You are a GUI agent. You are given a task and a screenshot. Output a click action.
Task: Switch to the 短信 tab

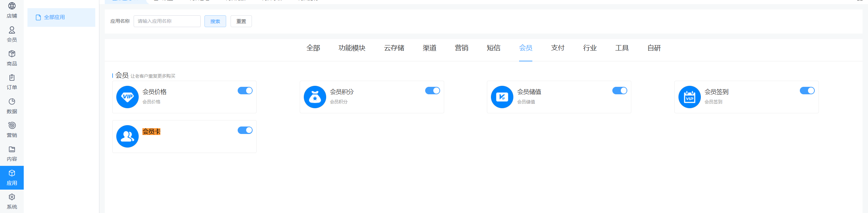point(494,48)
